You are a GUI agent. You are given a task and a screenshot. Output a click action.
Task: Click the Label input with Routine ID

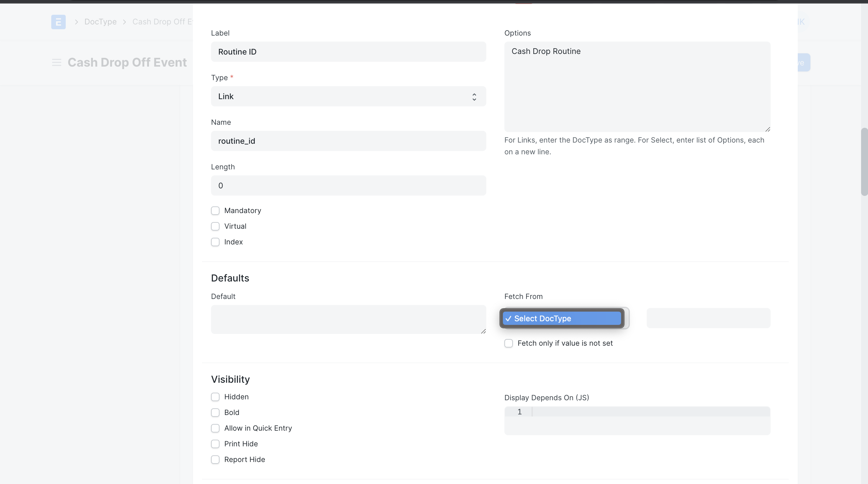[349, 52]
